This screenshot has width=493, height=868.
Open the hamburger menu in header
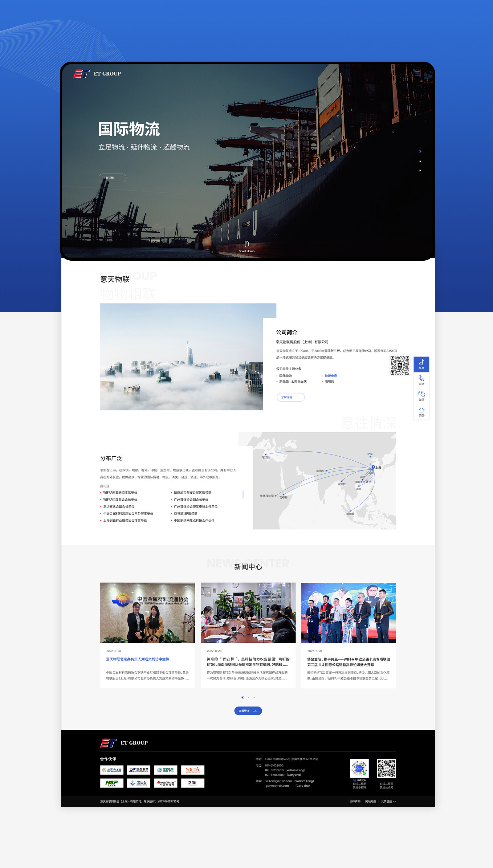click(417, 73)
